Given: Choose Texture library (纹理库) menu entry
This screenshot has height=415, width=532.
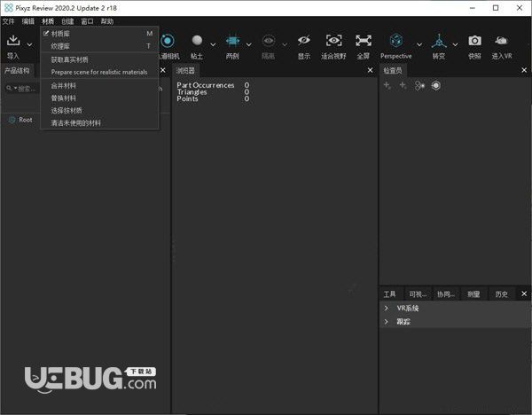Looking at the screenshot, I should coord(99,46).
